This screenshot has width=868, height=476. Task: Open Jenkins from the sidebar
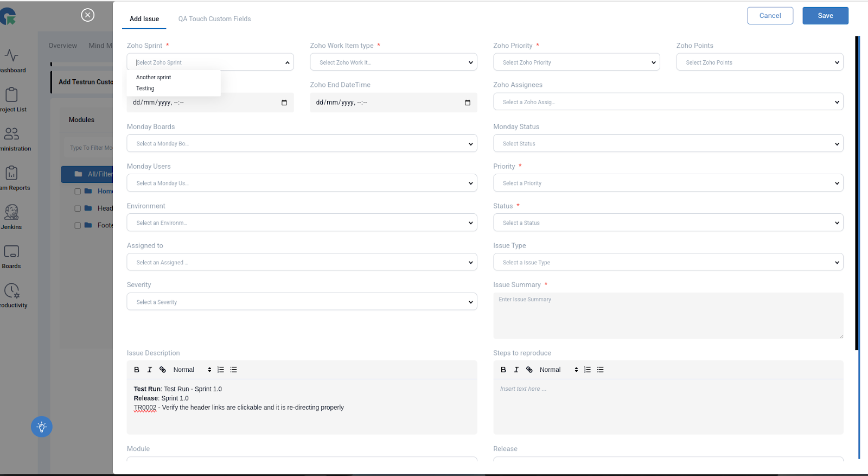(11, 217)
